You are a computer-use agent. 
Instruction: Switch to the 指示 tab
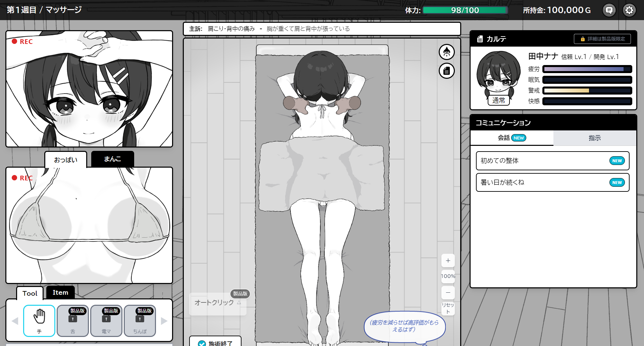594,138
